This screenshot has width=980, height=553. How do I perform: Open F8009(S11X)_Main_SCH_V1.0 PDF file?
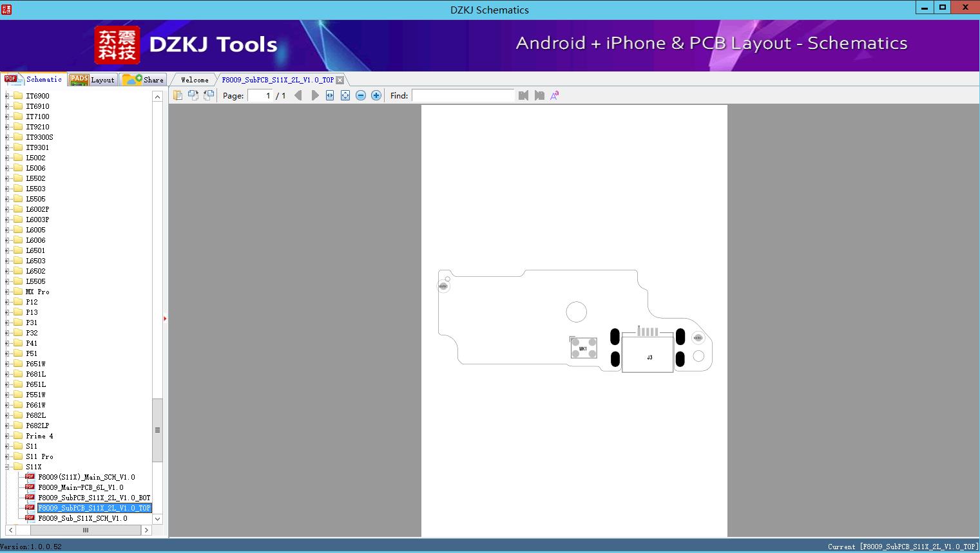click(x=86, y=477)
